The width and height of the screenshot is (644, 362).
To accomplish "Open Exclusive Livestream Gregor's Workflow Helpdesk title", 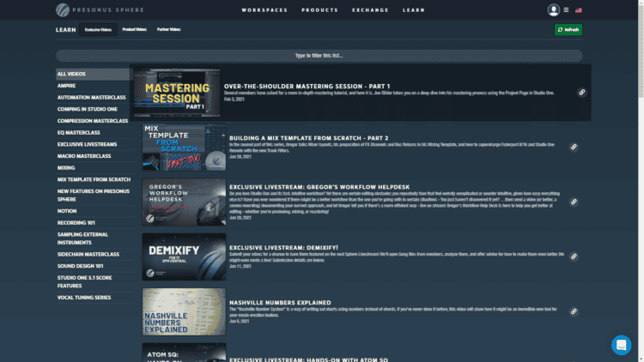I will [x=319, y=187].
